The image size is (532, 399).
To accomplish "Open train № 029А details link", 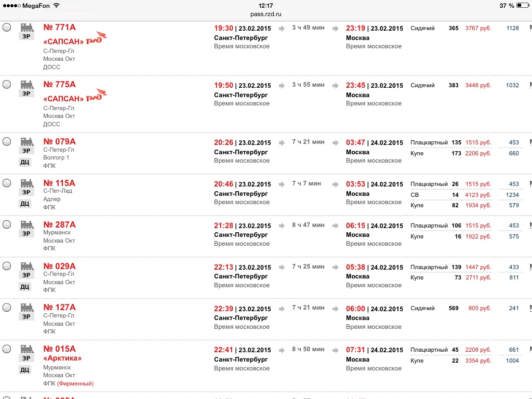I will tap(59, 267).
